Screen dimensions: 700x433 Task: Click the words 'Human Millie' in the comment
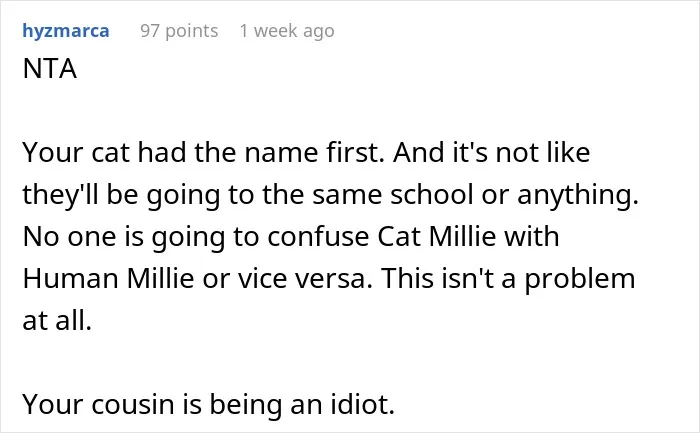(x=108, y=278)
